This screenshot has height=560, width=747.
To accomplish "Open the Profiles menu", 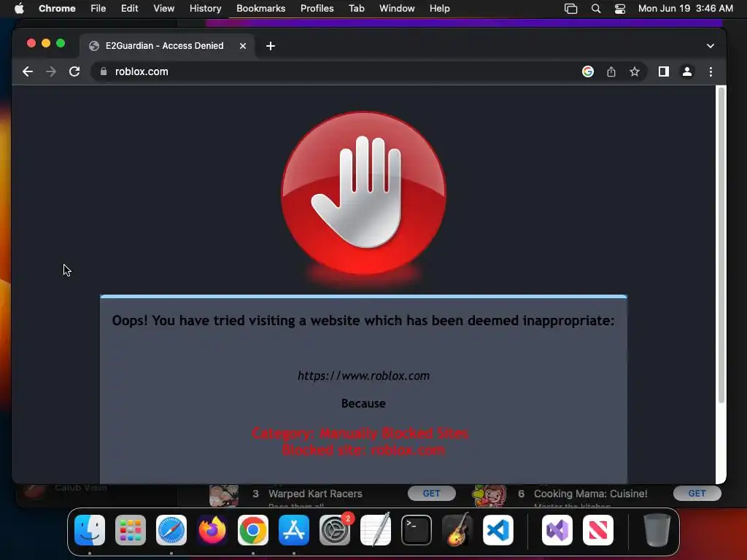I will pyautogui.click(x=317, y=8).
